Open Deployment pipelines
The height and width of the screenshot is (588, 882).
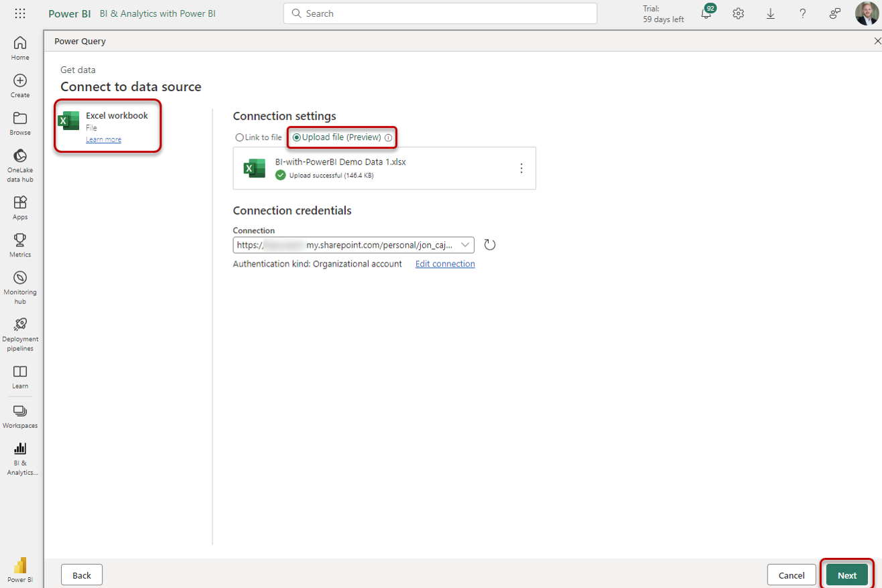coord(20,334)
